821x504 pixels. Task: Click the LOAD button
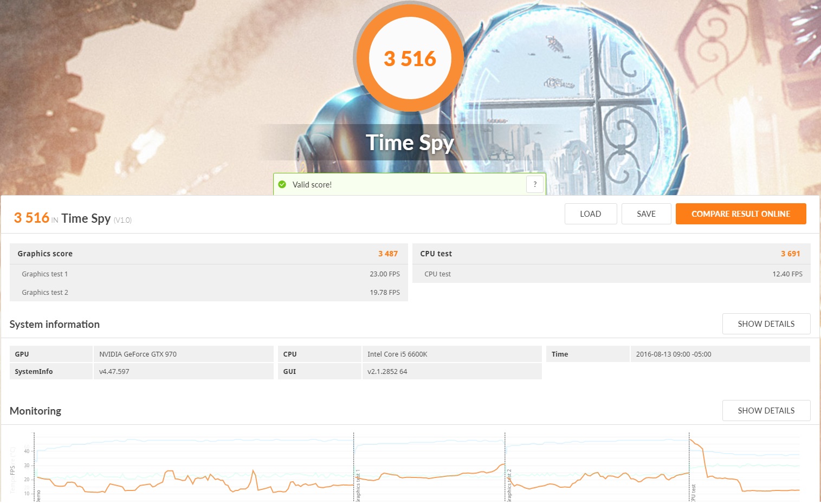click(x=590, y=214)
